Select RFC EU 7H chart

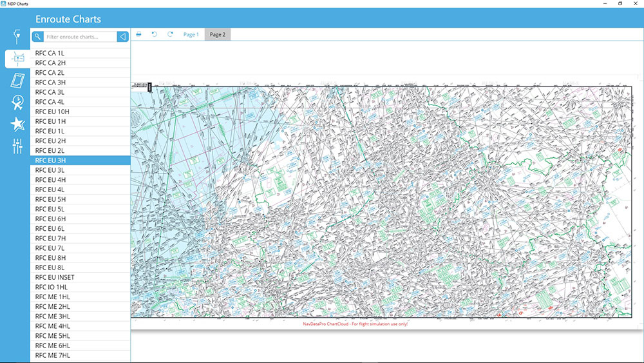point(80,239)
